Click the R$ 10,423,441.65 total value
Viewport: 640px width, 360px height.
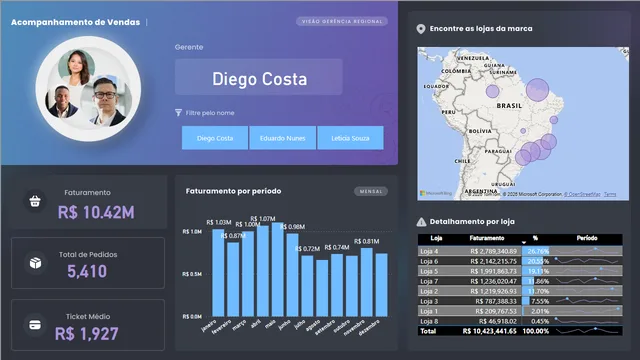click(x=489, y=331)
